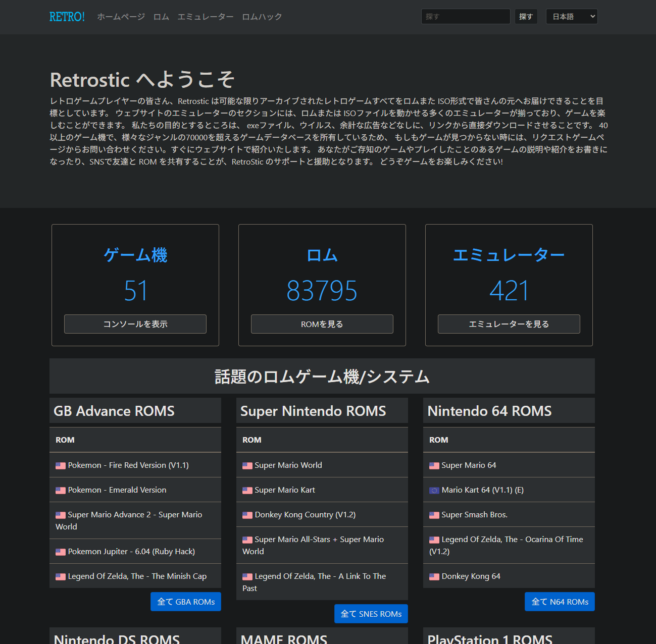This screenshot has height=644, width=656.
Task: Click the US flag beside Pokemon Emerald Version
Action: point(61,491)
